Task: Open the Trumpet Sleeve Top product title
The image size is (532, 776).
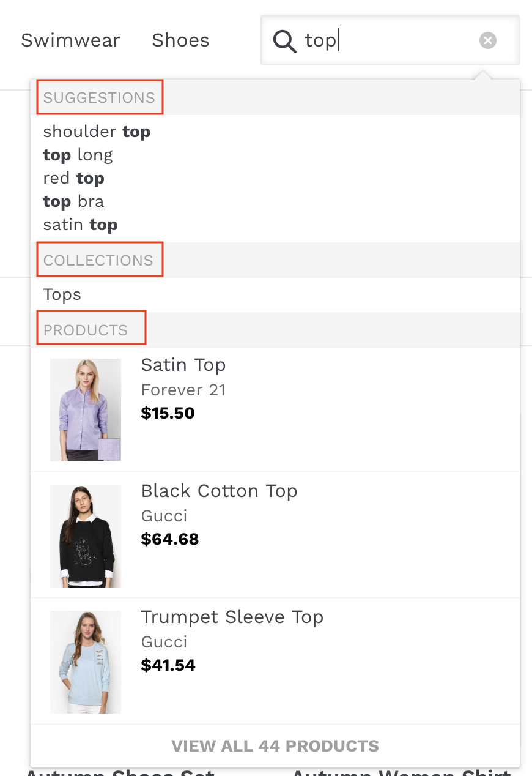Action: point(232,617)
